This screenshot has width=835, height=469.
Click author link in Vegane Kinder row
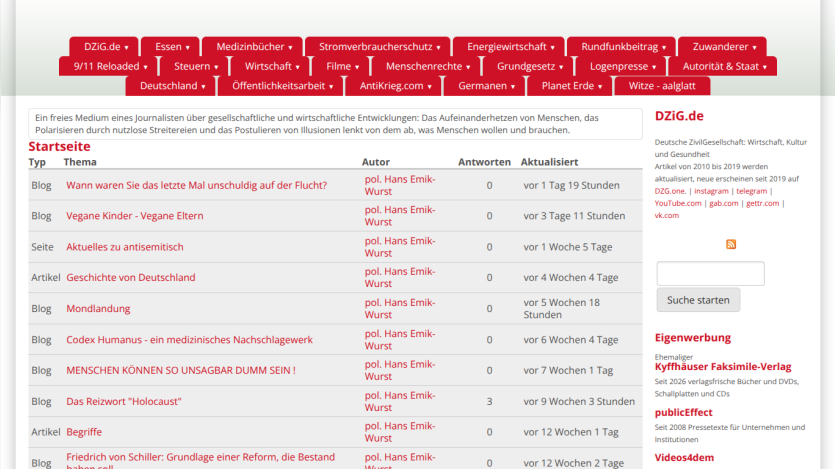click(x=399, y=216)
